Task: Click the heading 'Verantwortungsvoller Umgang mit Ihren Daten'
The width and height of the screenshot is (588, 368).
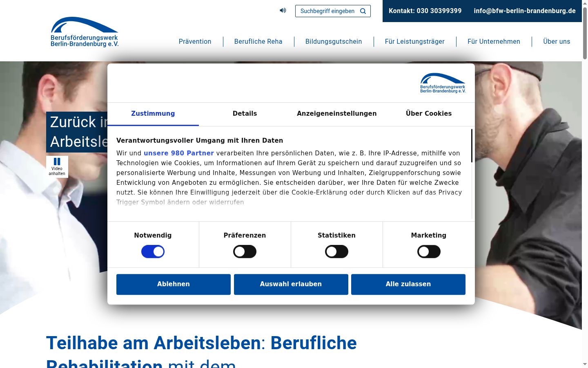Action: [x=200, y=141]
